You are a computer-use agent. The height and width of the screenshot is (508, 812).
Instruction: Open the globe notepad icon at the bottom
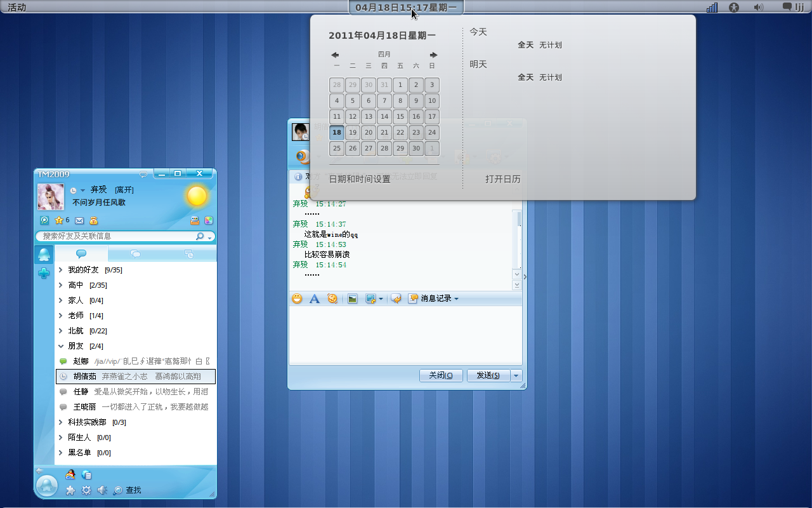pyautogui.click(x=86, y=474)
